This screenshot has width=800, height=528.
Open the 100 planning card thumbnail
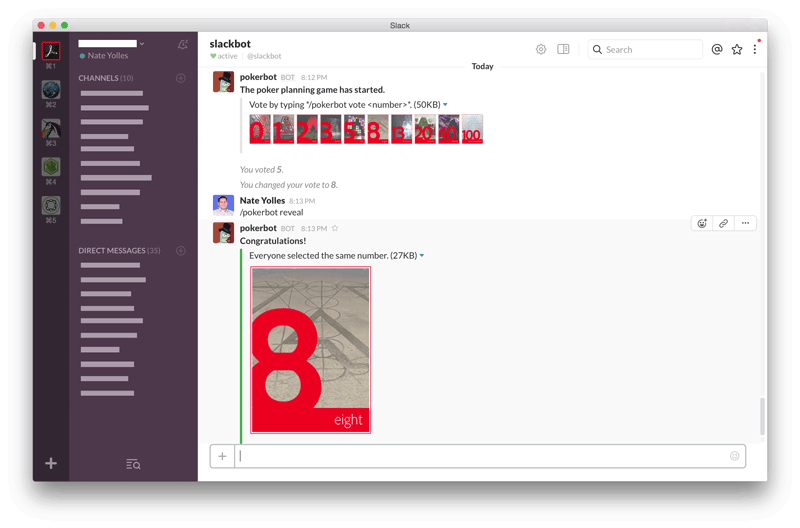click(x=472, y=129)
